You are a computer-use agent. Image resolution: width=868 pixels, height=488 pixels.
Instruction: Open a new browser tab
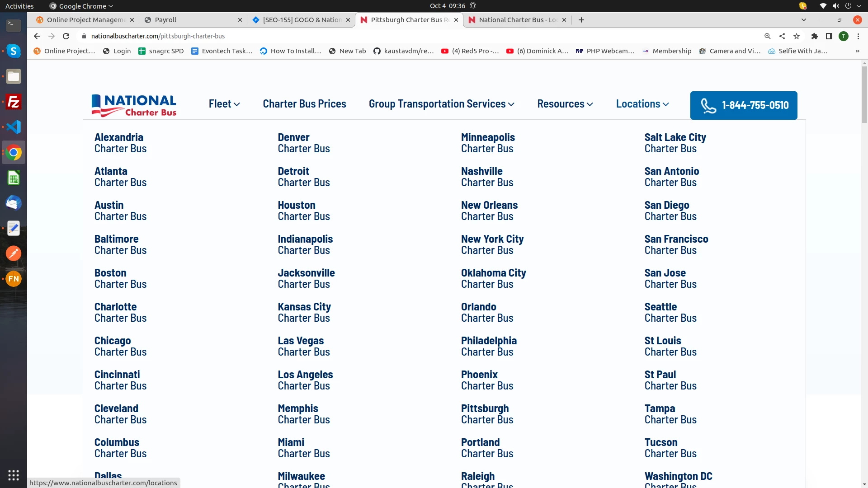(x=581, y=20)
